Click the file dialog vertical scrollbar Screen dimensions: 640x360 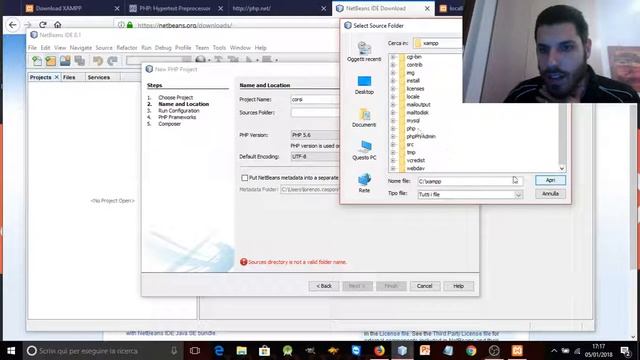tap(562, 133)
